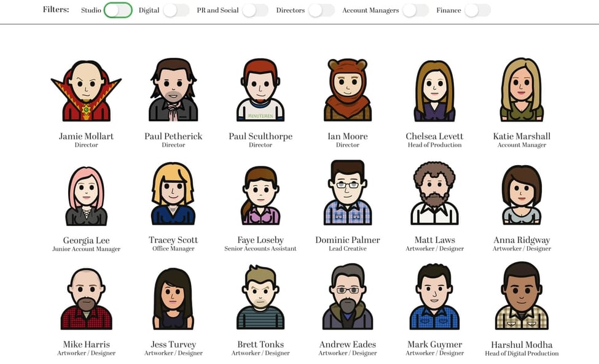
Task: Open Matt Laws' curly-haired avatar
Action: point(435,193)
